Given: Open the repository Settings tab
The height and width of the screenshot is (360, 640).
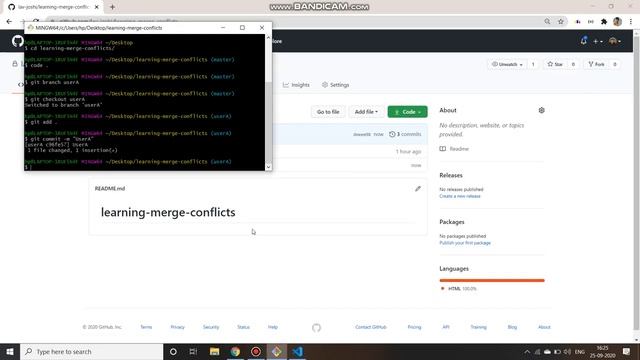Looking at the screenshot, I should [336, 85].
